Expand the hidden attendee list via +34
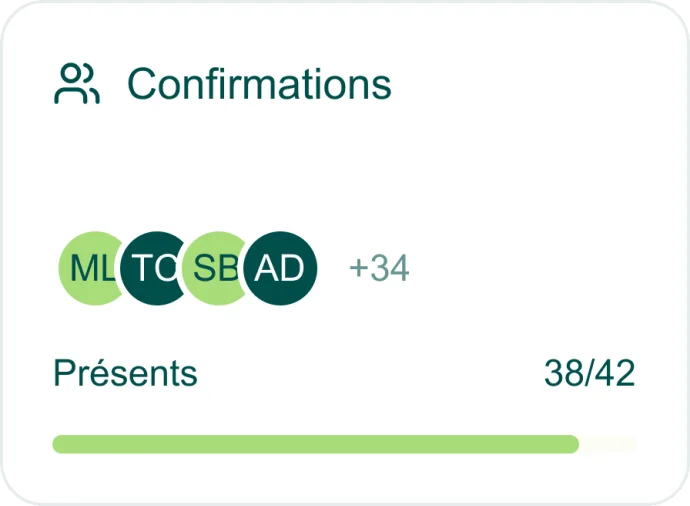 coord(379,268)
